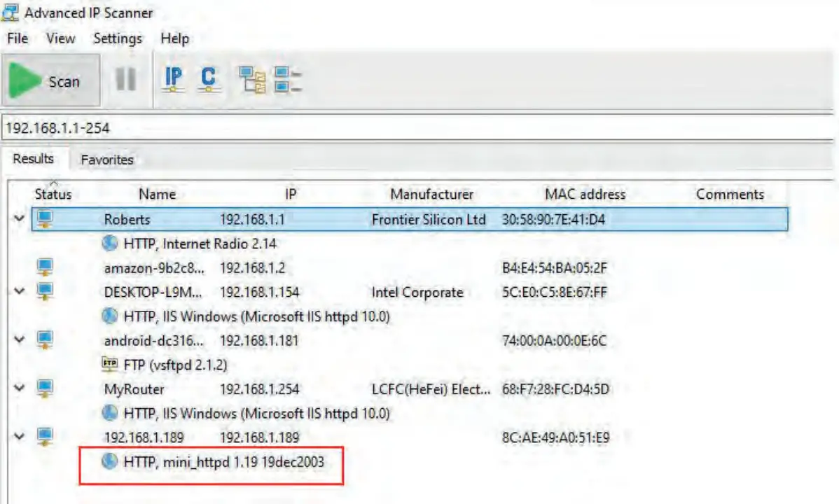This screenshot has height=504, width=839.
Task: Open HTTP, Internet Radio 2.14 service
Action: [x=200, y=244]
